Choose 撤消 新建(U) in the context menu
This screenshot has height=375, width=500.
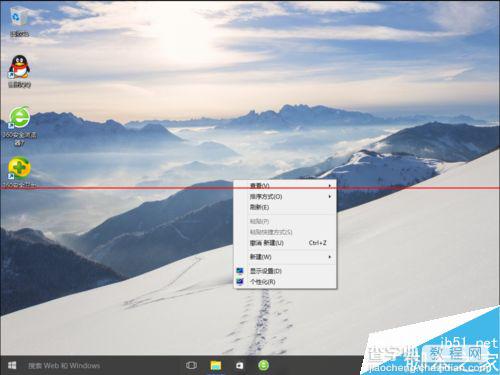(x=285, y=243)
